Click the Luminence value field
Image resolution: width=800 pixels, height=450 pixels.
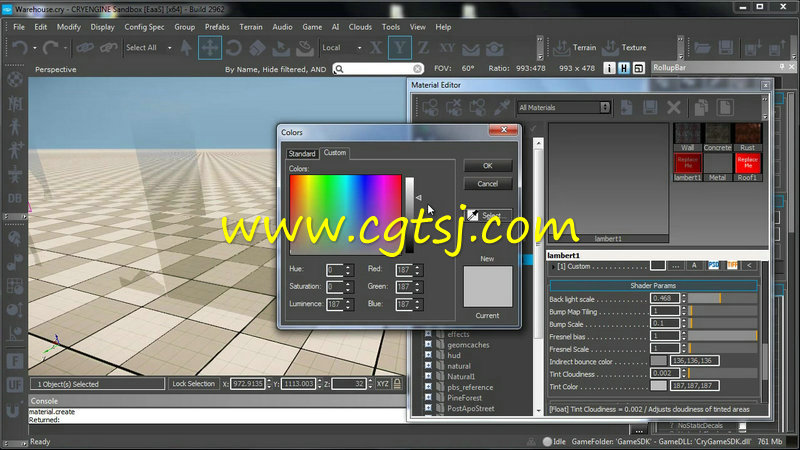click(335, 305)
